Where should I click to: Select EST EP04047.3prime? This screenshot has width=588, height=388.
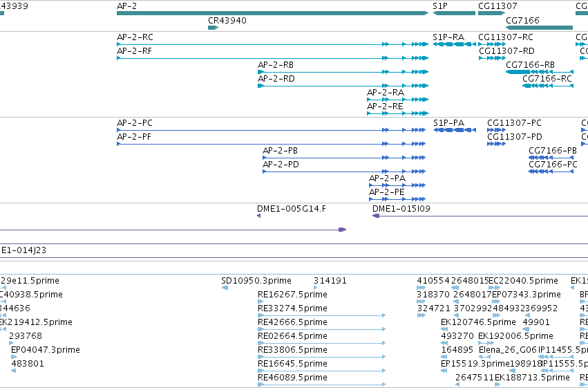(x=46, y=350)
